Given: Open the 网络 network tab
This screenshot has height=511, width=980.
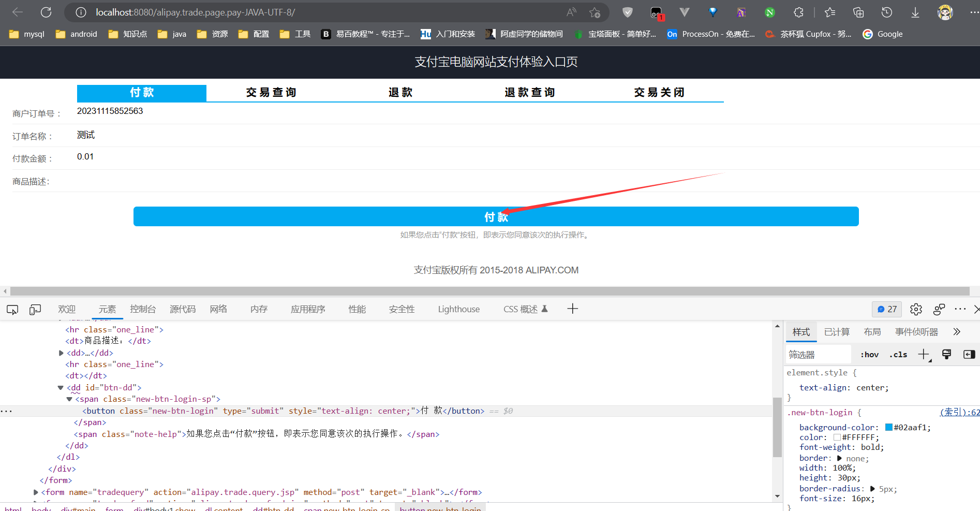Looking at the screenshot, I should 218,309.
